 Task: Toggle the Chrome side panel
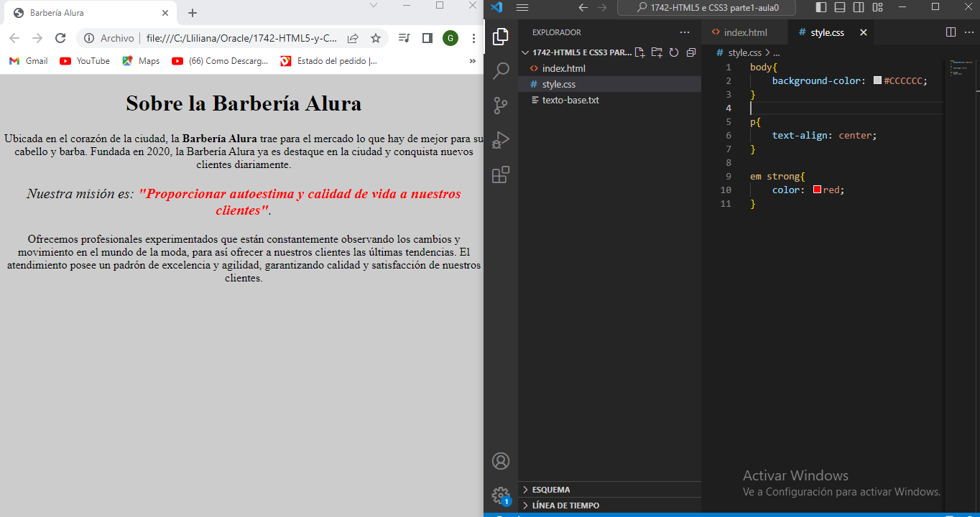427,38
